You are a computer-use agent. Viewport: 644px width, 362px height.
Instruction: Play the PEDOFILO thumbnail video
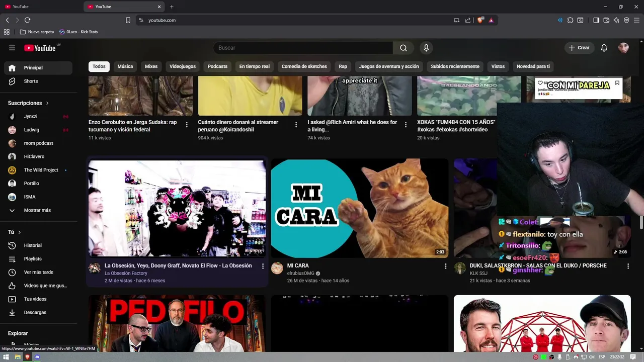(x=177, y=323)
